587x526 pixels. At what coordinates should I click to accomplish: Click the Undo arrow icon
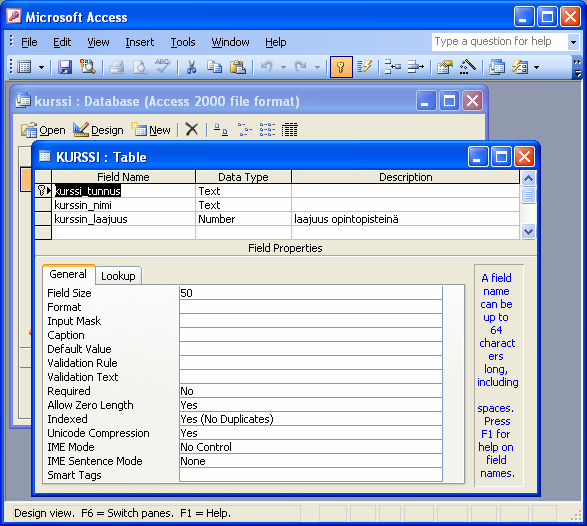click(266, 67)
